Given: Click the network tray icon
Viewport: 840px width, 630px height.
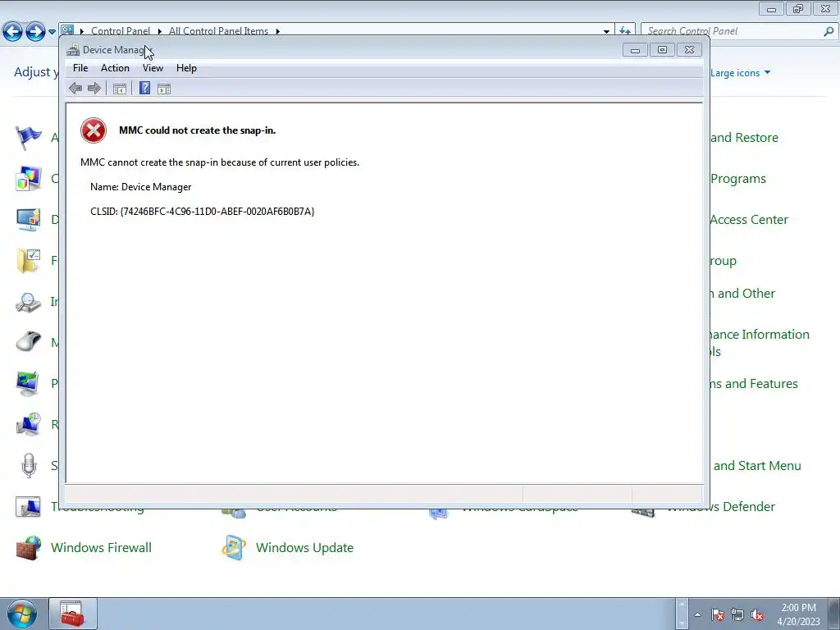Looking at the screenshot, I should tap(737, 614).
